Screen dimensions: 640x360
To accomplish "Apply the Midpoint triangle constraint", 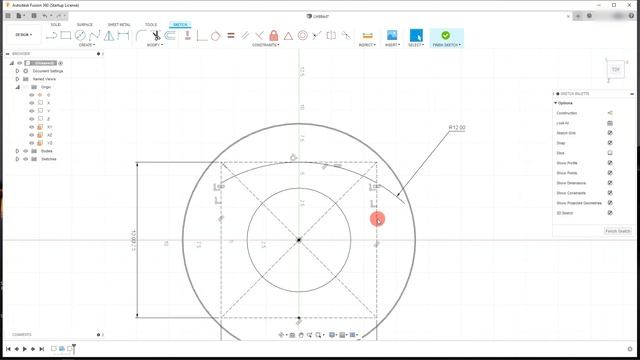I will tap(288, 36).
